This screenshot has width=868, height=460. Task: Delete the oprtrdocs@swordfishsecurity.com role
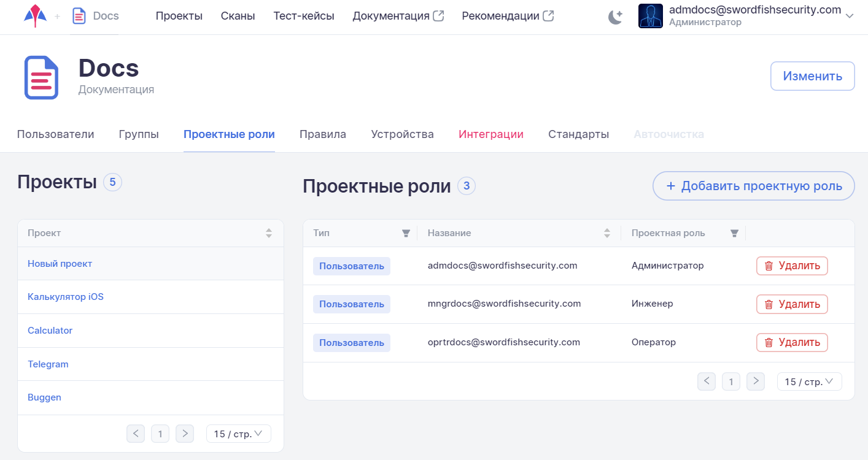792,342
